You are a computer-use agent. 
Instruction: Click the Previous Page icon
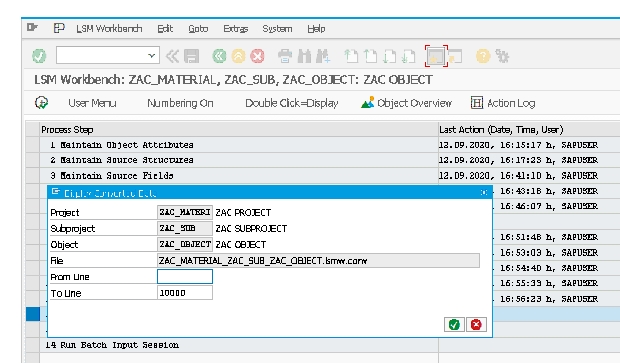pyautogui.click(x=370, y=56)
